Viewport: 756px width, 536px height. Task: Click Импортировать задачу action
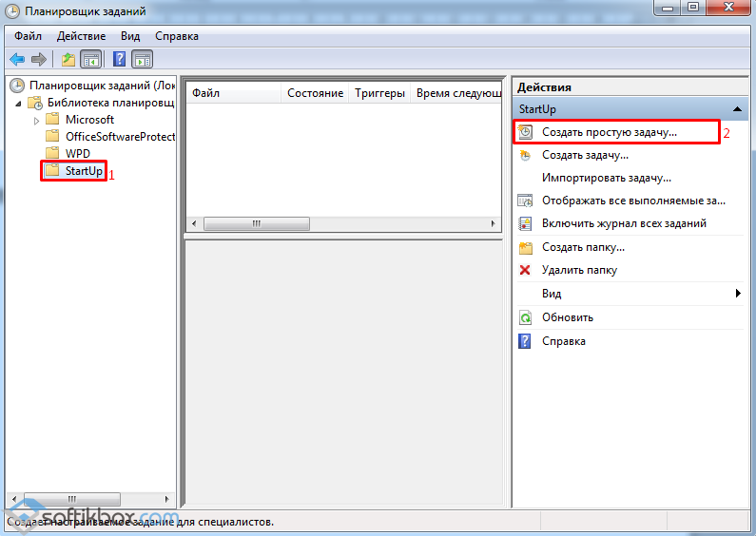[606, 178]
